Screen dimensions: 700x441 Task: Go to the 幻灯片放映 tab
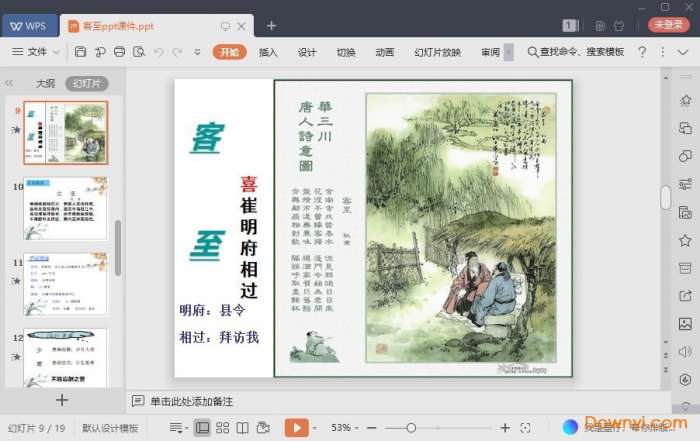click(437, 52)
